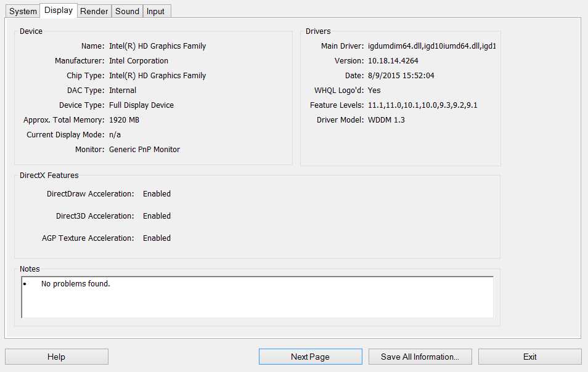Select the Display tab

pyautogui.click(x=59, y=10)
